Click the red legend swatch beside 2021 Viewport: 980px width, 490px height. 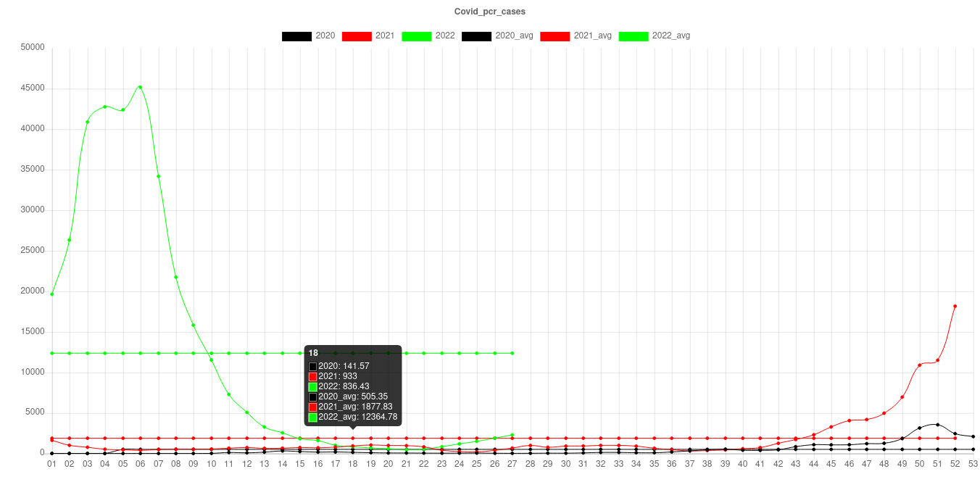[x=356, y=36]
